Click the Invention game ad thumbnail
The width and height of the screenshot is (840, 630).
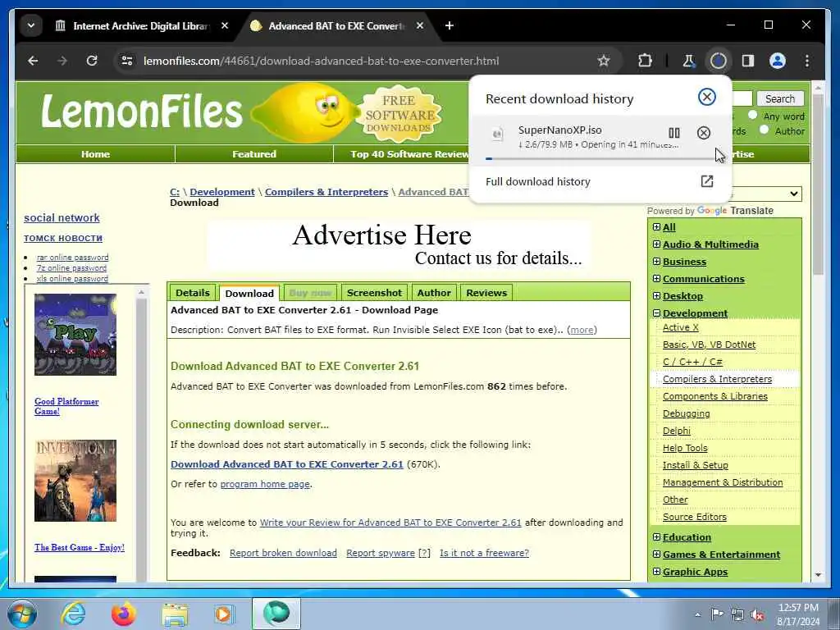(75, 481)
